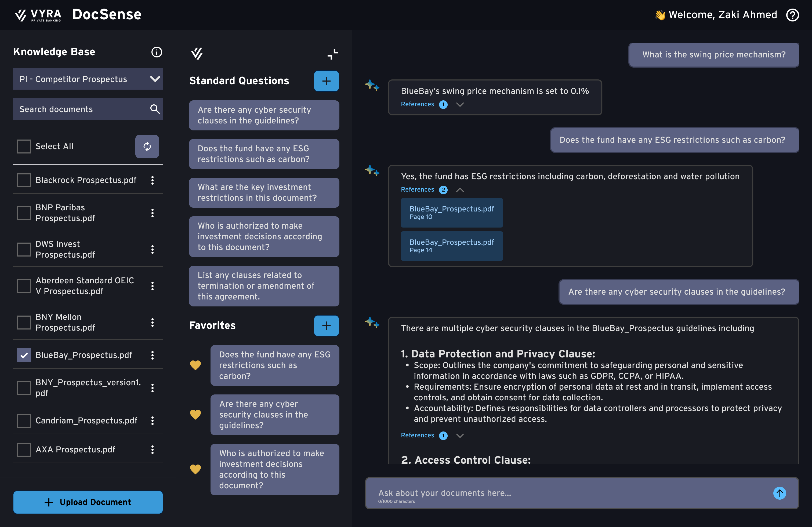Click 'Welcome, Zaki Ahmed' text
Viewport: 812px width, 527px height.
pyautogui.click(x=723, y=15)
